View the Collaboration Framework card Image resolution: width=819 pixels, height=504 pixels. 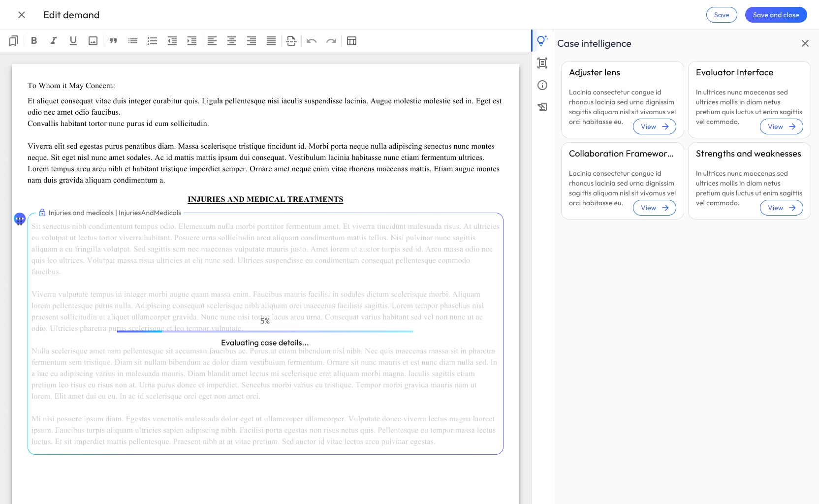(655, 208)
